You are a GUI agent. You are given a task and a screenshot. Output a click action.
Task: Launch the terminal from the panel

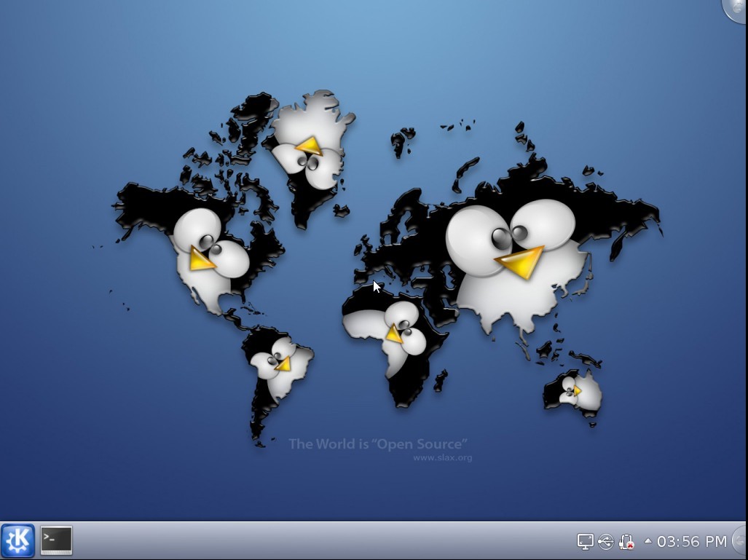point(56,540)
